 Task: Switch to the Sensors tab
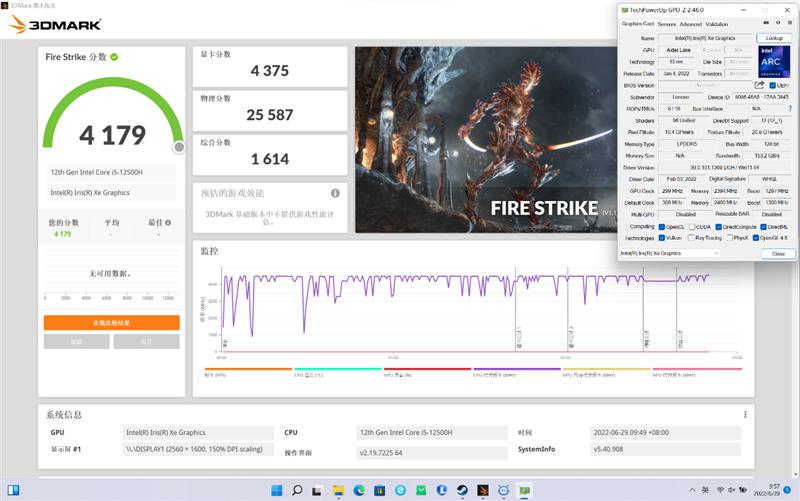[x=666, y=24]
